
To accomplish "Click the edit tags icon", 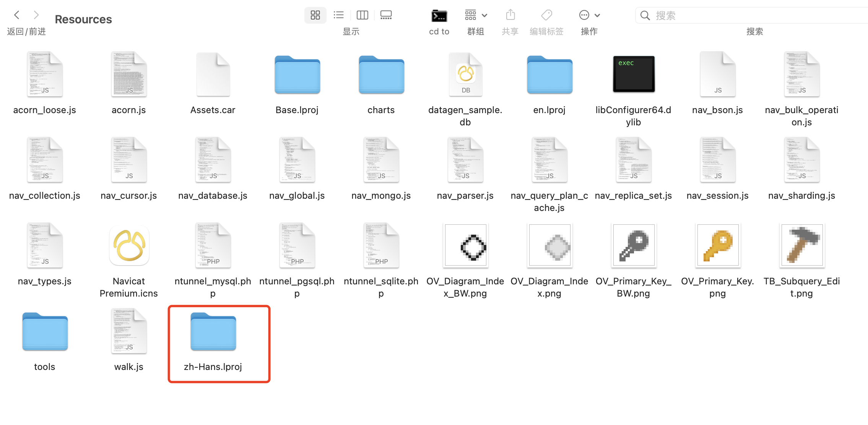I will 546,15.
